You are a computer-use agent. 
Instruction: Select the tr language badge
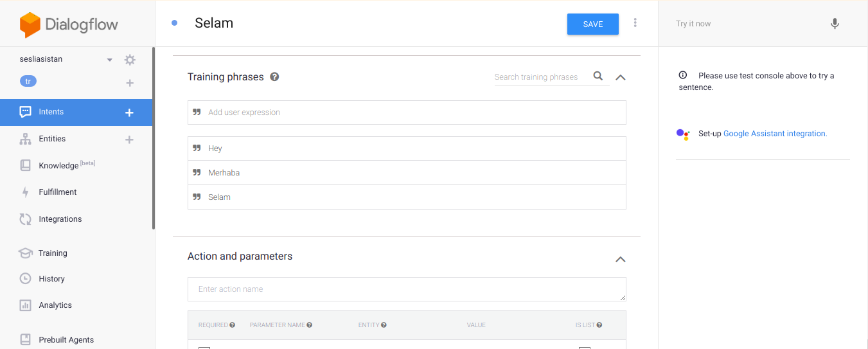click(28, 82)
